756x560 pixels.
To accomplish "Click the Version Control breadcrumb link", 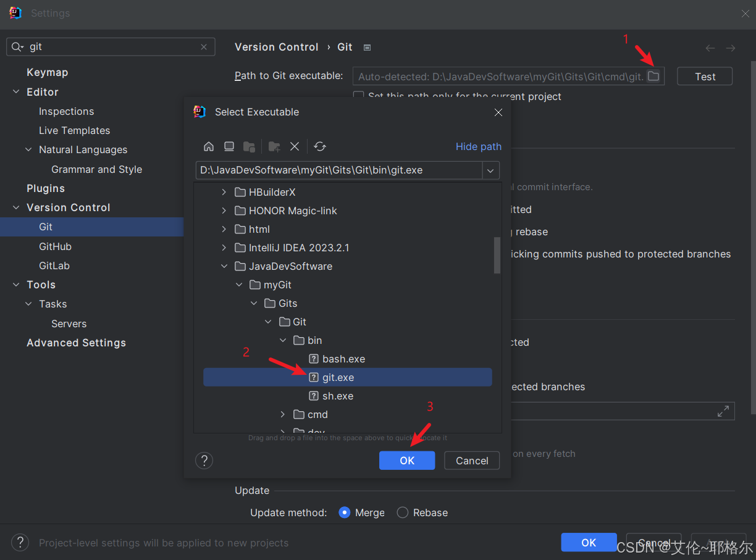I will (x=277, y=47).
